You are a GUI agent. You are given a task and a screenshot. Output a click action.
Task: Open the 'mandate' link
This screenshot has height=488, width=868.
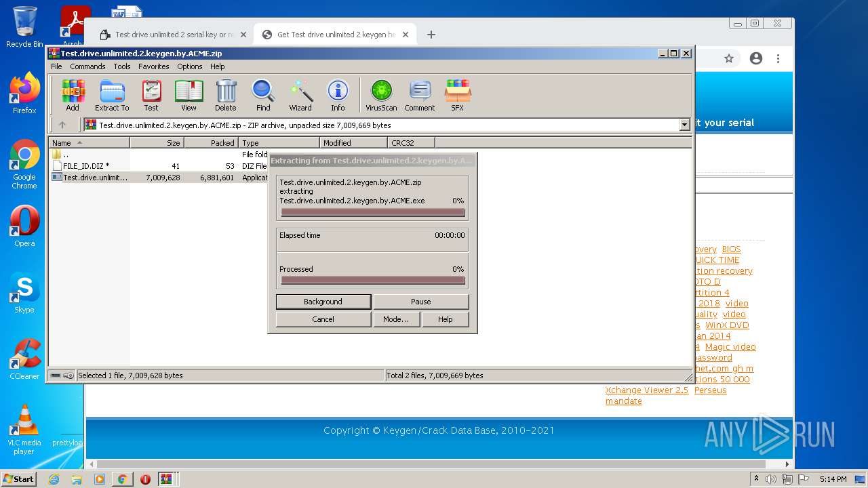pos(624,401)
